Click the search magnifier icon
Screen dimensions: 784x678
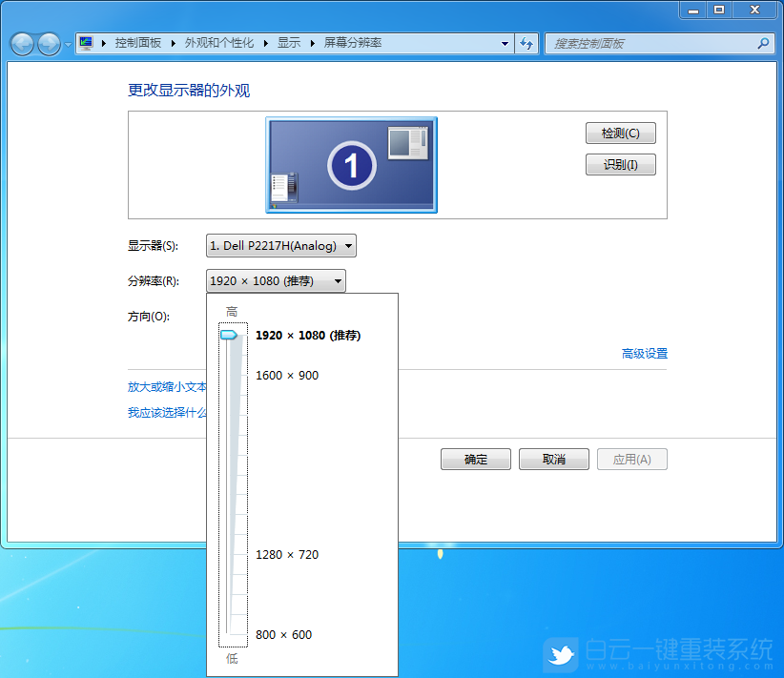762,43
